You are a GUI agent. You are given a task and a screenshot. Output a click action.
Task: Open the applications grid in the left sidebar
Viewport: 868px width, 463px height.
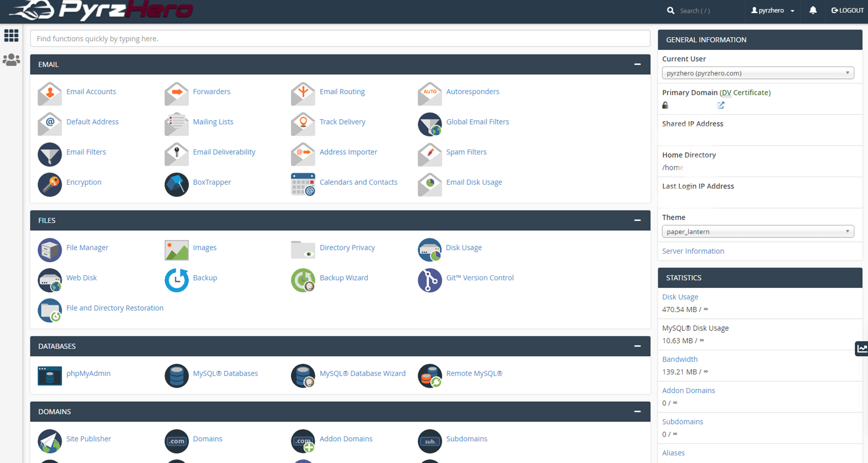coord(11,36)
